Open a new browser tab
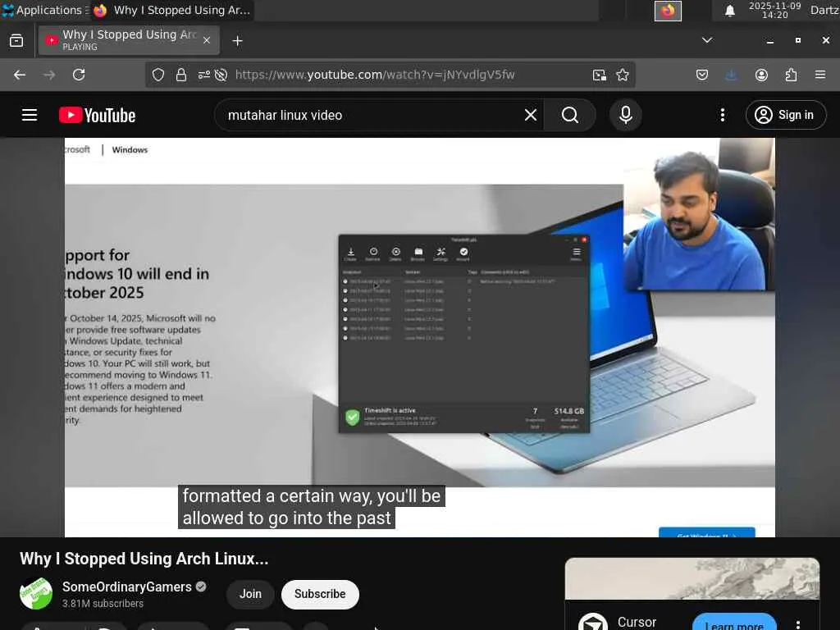 point(237,41)
